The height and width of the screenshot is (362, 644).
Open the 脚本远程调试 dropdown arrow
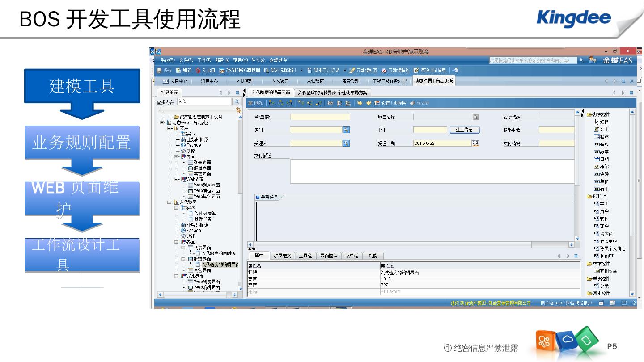[301, 71]
